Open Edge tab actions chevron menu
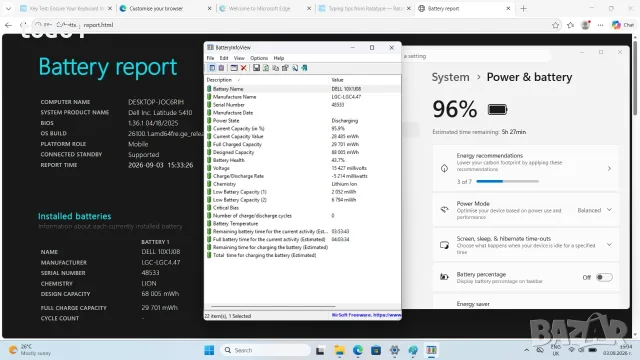Image resolution: width=640 pixels, height=360 pixels. pyautogui.click(x=8, y=9)
